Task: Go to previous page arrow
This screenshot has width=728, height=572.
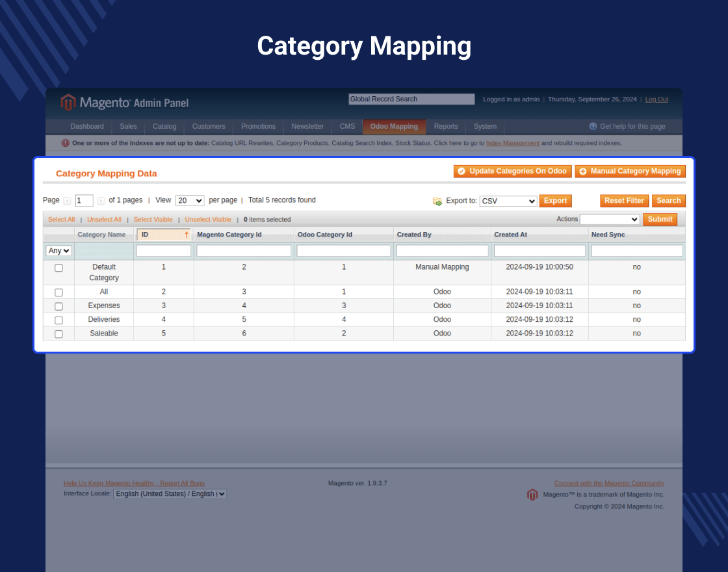Action: coord(67,201)
